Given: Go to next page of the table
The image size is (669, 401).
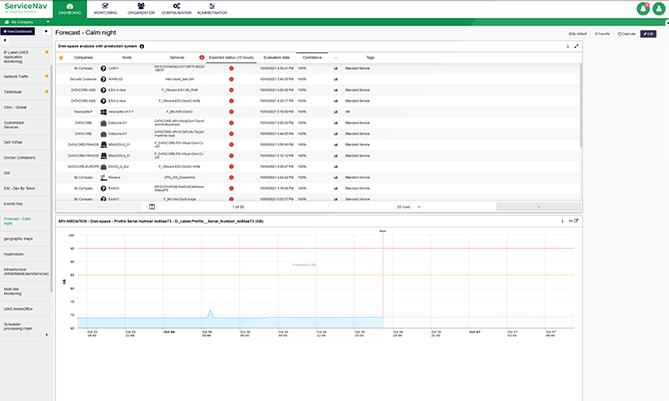Looking at the screenshot, I should click(x=538, y=207).
